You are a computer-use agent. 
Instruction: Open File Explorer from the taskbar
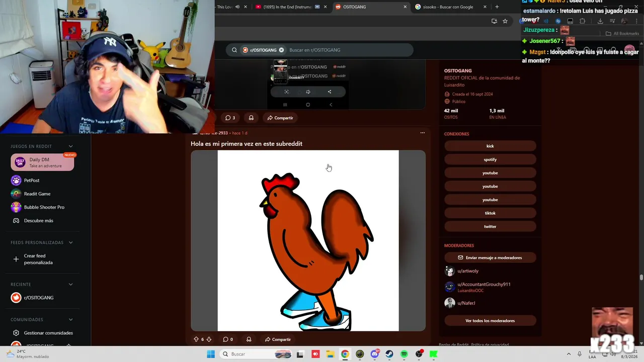coord(330,354)
